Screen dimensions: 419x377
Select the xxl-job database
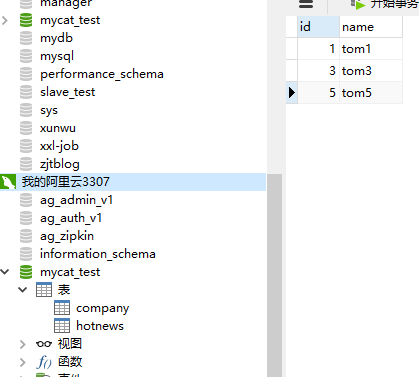(59, 146)
